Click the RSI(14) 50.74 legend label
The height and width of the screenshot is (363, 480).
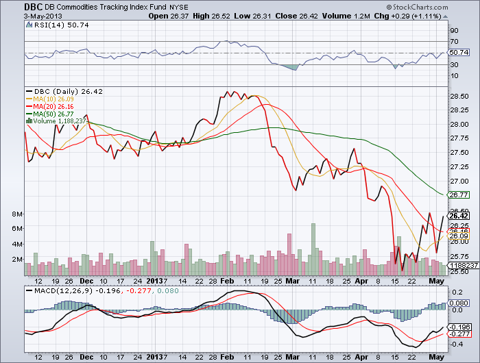(x=61, y=25)
